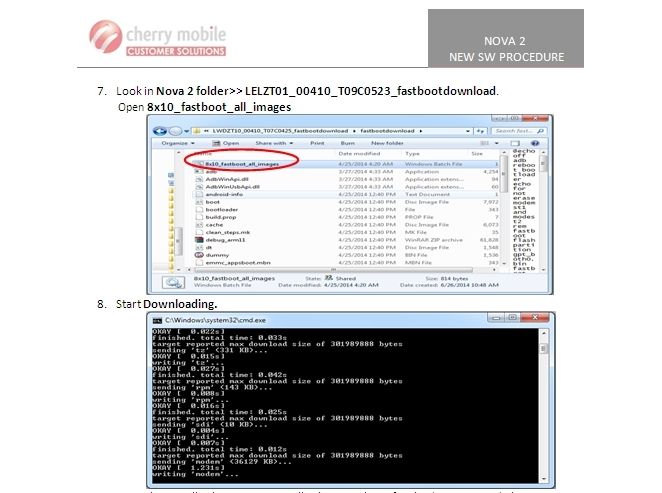This screenshot has width=662, height=493.
Task: Click the preview pane vertical scrollbar
Action: (543, 164)
